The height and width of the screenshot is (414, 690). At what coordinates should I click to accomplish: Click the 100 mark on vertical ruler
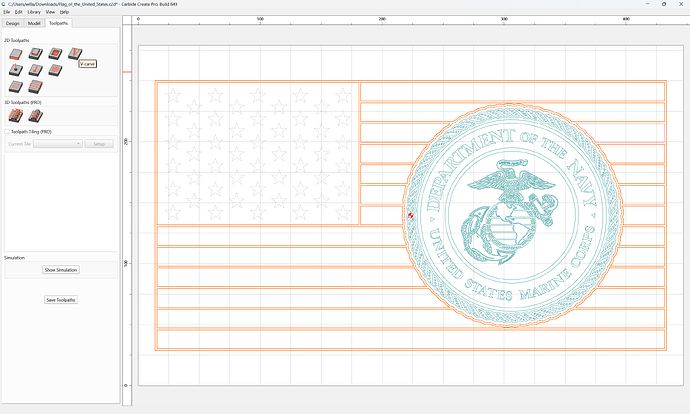point(126,263)
